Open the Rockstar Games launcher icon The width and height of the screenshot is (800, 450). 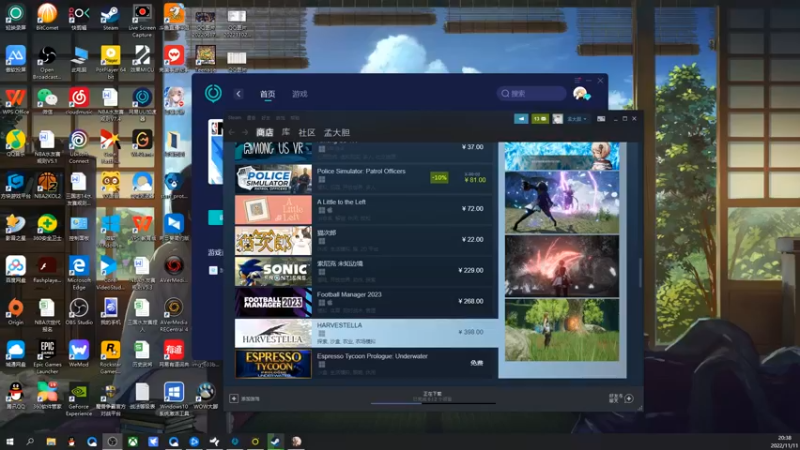[110, 357]
